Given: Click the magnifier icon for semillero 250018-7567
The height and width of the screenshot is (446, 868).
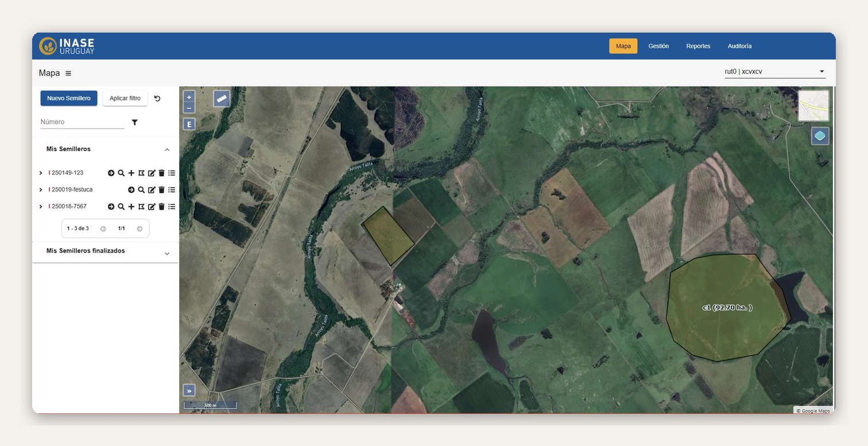Looking at the screenshot, I should 121,207.
